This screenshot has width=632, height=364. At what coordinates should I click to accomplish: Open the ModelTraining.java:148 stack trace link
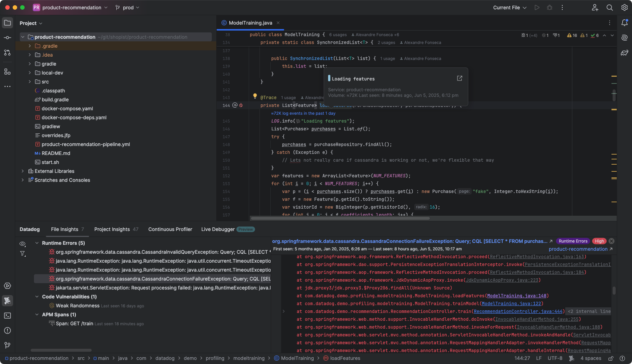coord(516,296)
